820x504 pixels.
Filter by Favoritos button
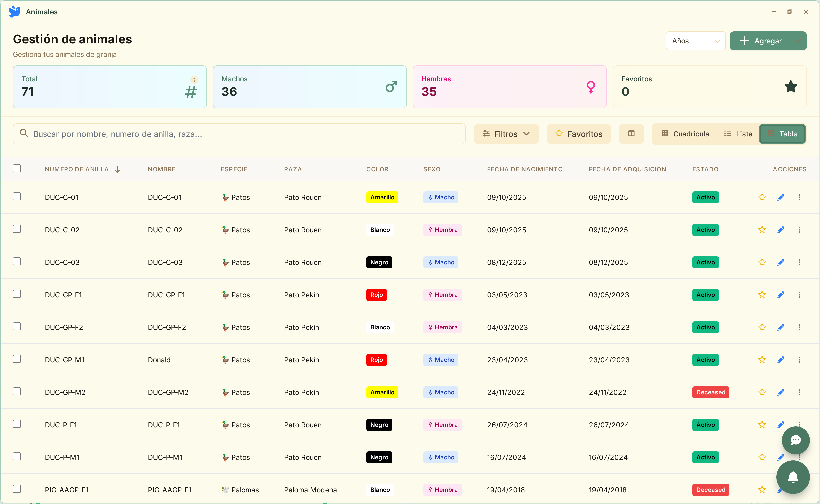[x=579, y=134]
